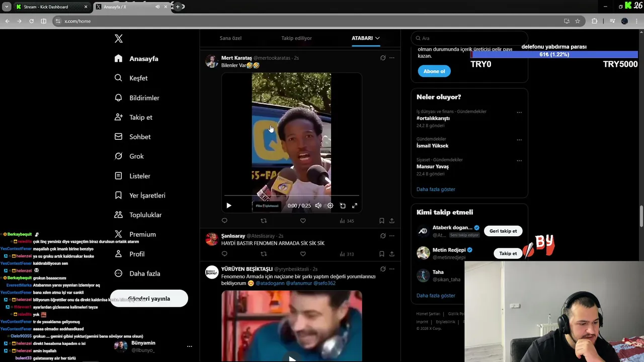
Task: View analytics showing 345 views
Action: 347,221
